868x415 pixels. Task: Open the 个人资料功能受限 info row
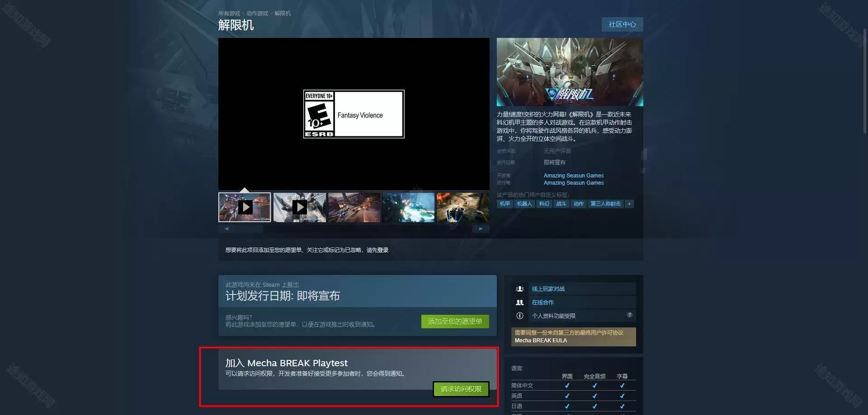coord(573,316)
